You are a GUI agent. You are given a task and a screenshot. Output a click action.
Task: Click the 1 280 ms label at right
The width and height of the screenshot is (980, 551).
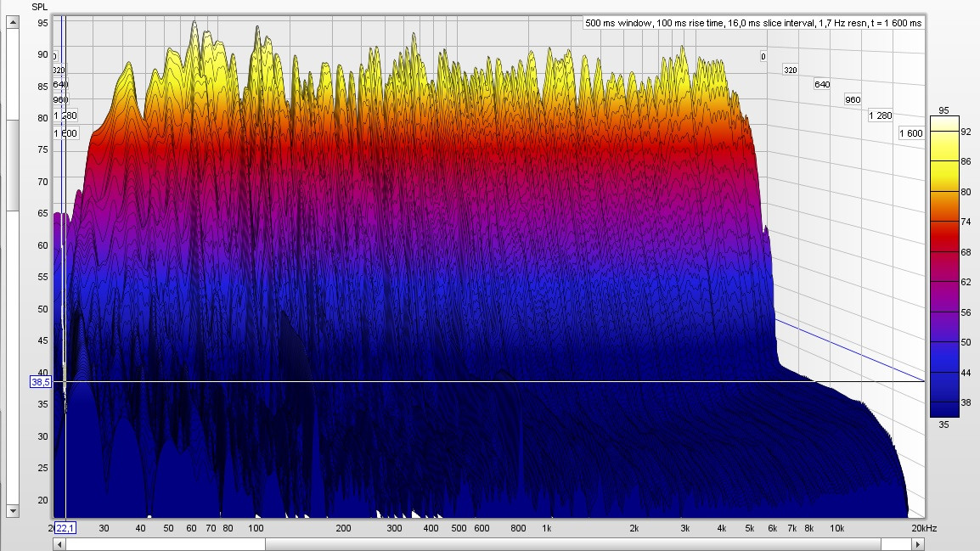pyautogui.click(x=881, y=115)
